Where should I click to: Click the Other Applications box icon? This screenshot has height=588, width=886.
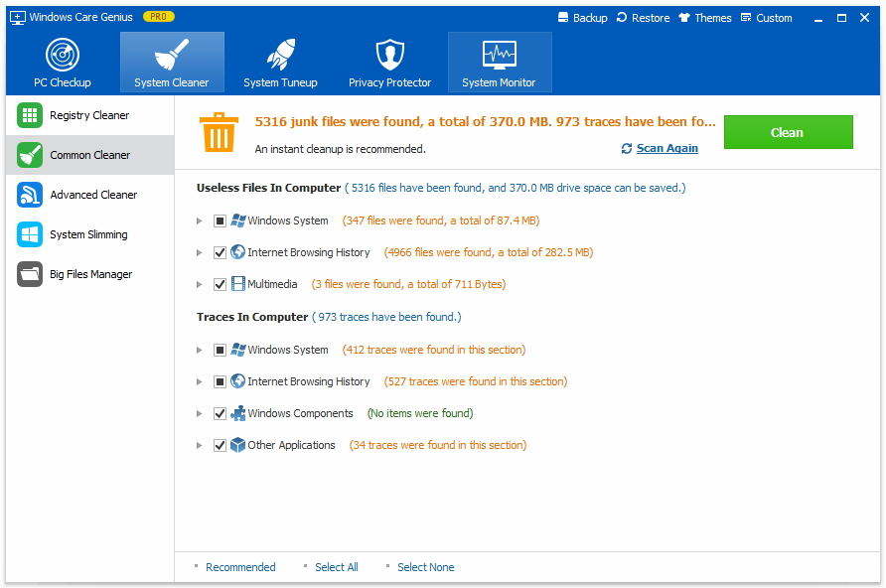[237, 445]
